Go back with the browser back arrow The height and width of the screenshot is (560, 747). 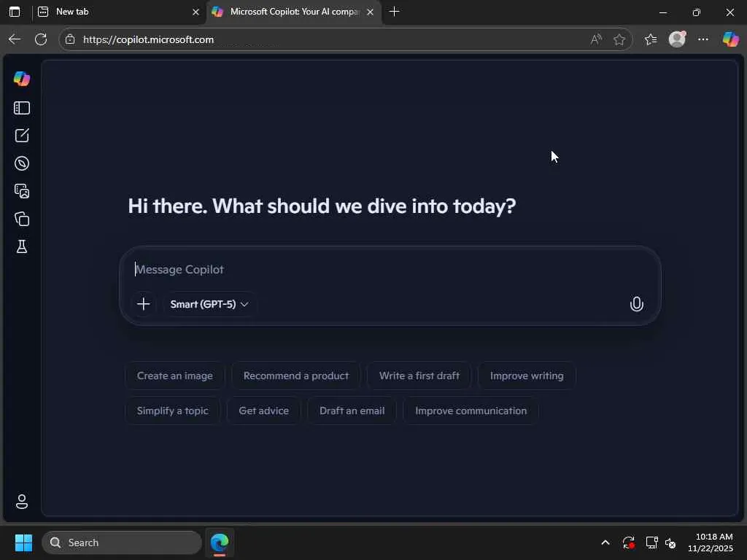tap(15, 39)
